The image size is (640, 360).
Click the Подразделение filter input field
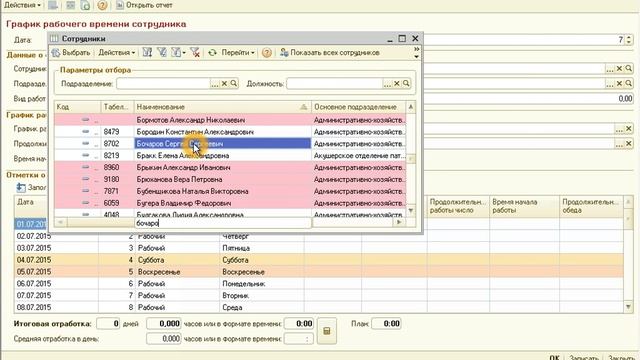tap(163, 84)
